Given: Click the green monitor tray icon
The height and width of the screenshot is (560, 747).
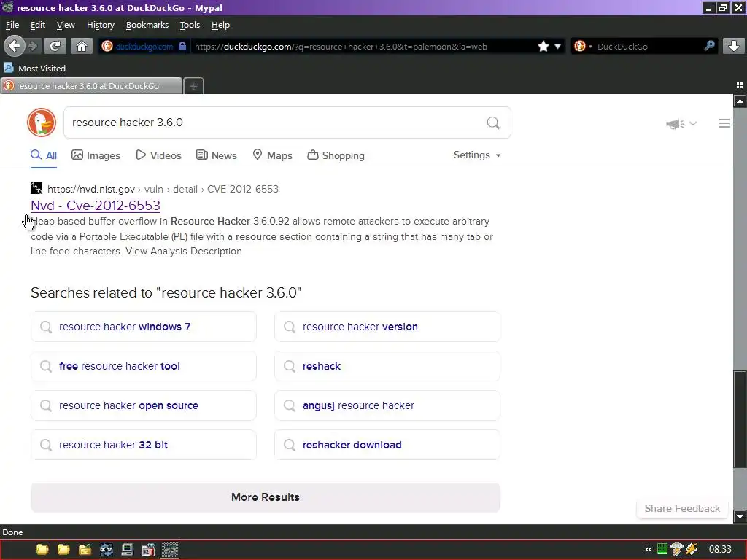Looking at the screenshot, I should tap(662, 550).
